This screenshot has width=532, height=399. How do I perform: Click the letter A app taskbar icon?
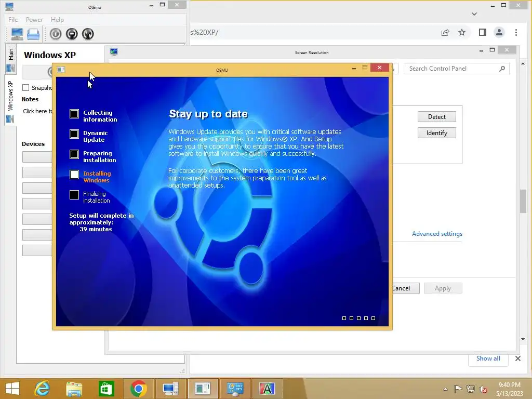pyautogui.click(x=267, y=389)
